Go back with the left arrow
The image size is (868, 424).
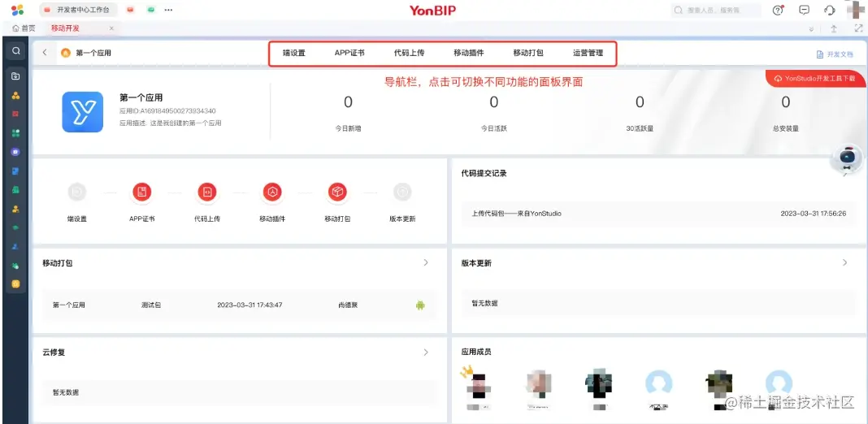(45, 53)
